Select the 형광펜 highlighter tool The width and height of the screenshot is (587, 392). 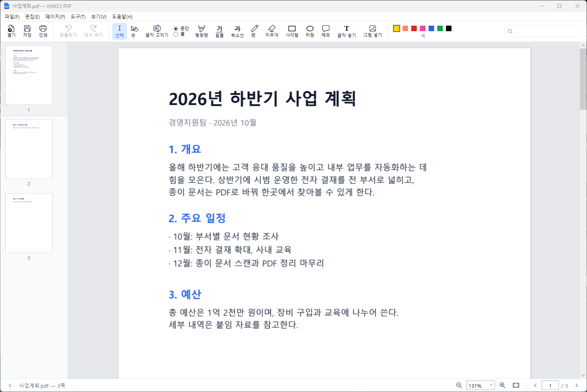[x=201, y=31]
